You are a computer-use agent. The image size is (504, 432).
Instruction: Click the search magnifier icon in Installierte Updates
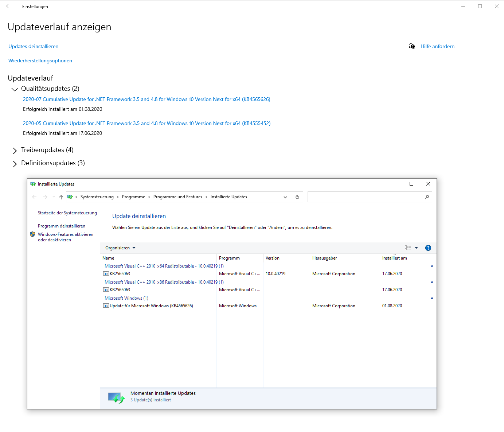pyautogui.click(x=427, y=197)
